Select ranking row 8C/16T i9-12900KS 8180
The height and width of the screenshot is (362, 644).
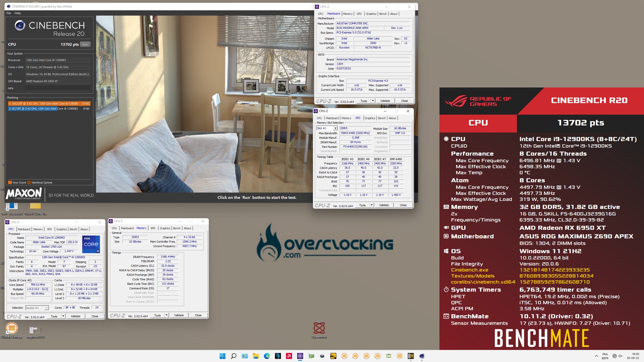[x=49, y=109]
